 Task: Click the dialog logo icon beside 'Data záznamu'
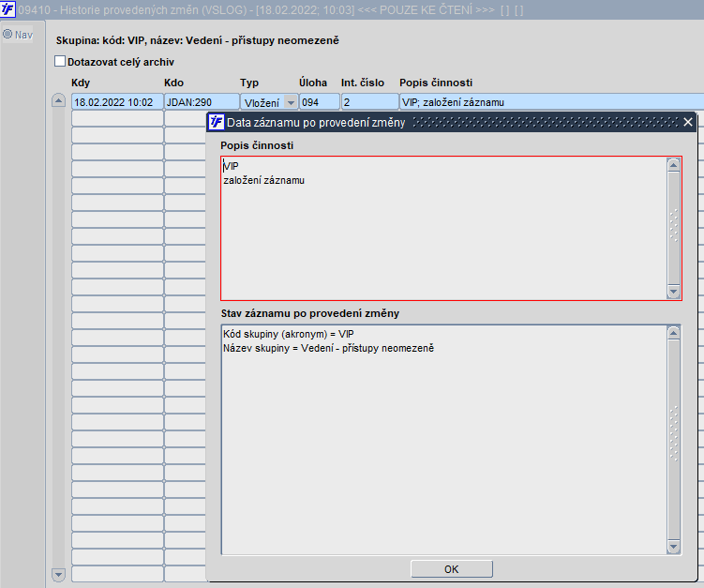coord(217,122)
